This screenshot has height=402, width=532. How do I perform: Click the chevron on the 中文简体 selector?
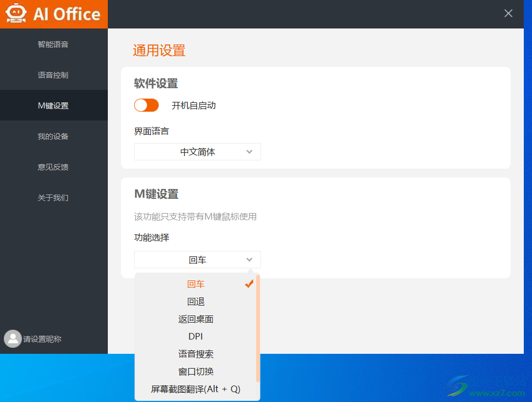250,152
